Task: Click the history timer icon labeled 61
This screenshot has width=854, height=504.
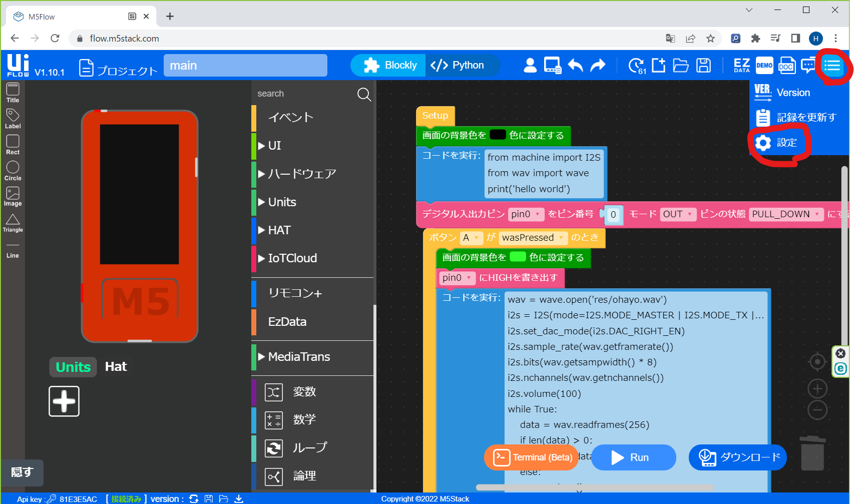Action: 637,66
